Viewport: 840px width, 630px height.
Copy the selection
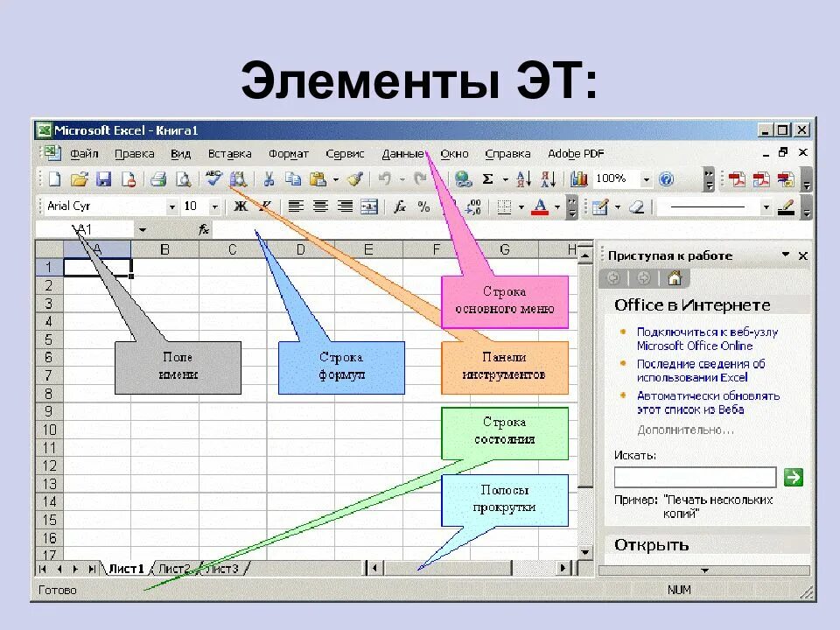[292, 178]
